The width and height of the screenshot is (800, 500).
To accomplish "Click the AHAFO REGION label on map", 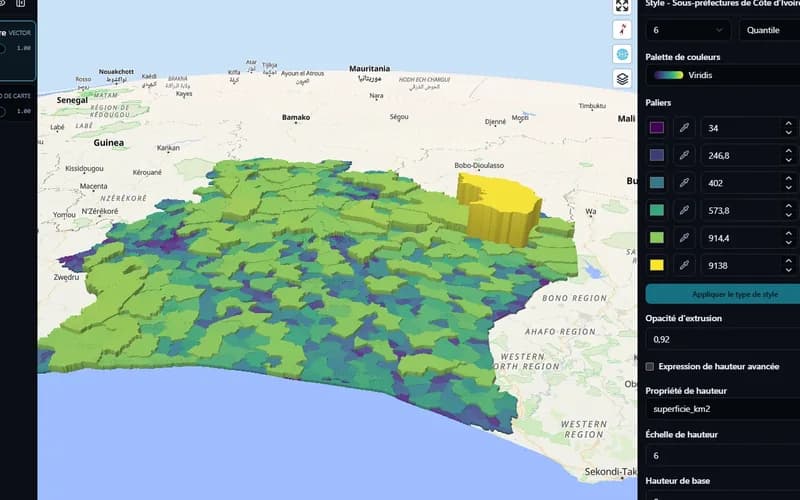I will tap(560, 332).
